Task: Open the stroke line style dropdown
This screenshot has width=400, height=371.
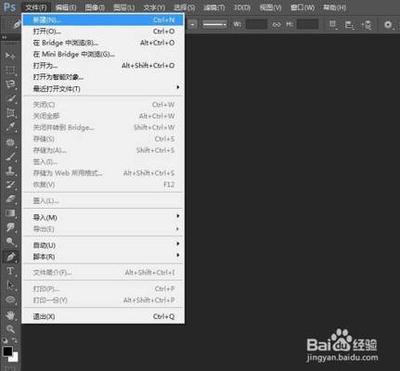Action: pyautogui.click(x=215, y=25)
